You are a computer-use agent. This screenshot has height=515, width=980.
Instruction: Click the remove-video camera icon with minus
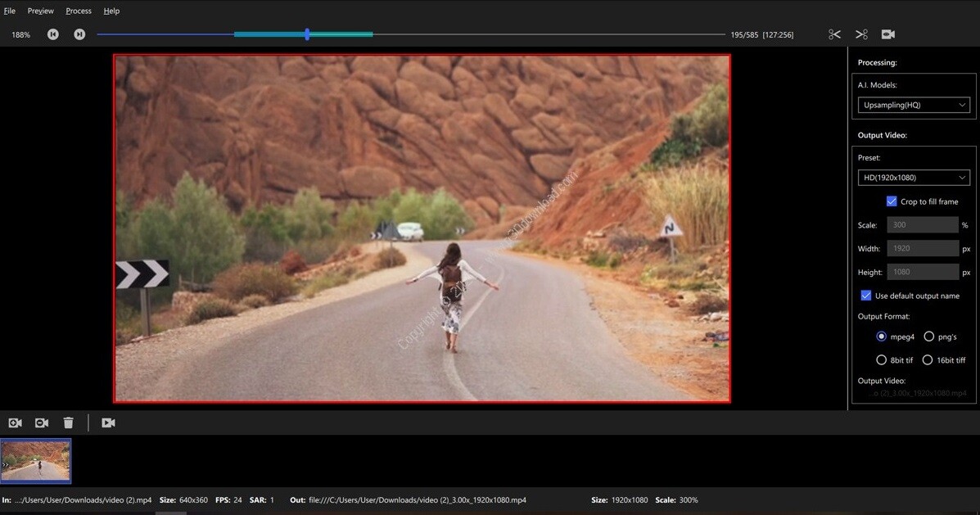pos(42,423)
